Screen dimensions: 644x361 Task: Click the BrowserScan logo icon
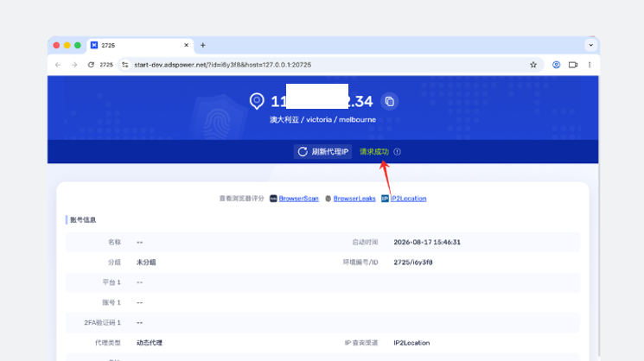(273, 199)
